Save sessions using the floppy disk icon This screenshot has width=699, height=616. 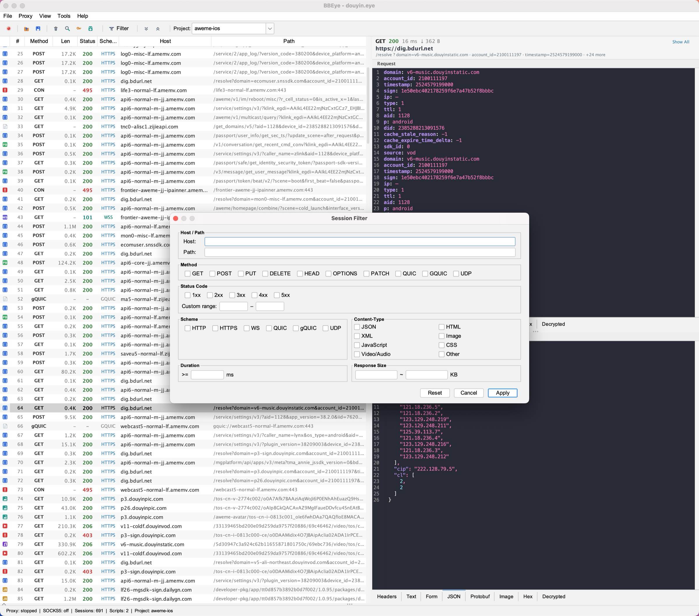38,28
